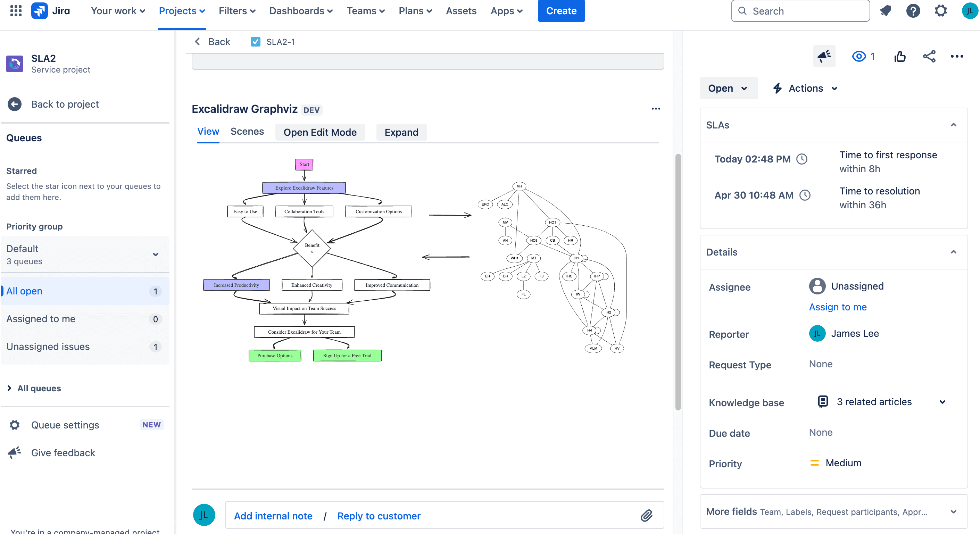Image resolution: width=980 pixels, height=534 pixels.
Task: Click the SLA2-1 issue type checkbox icon
Action: [256, 41]
